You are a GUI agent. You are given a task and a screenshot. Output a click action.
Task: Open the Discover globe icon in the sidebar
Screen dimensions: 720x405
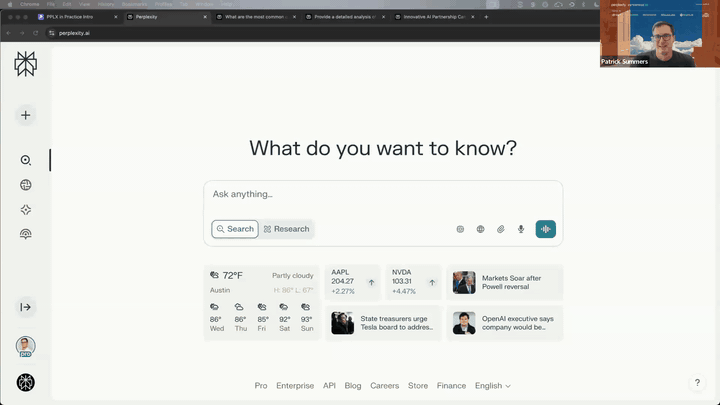tap(25, 185)
